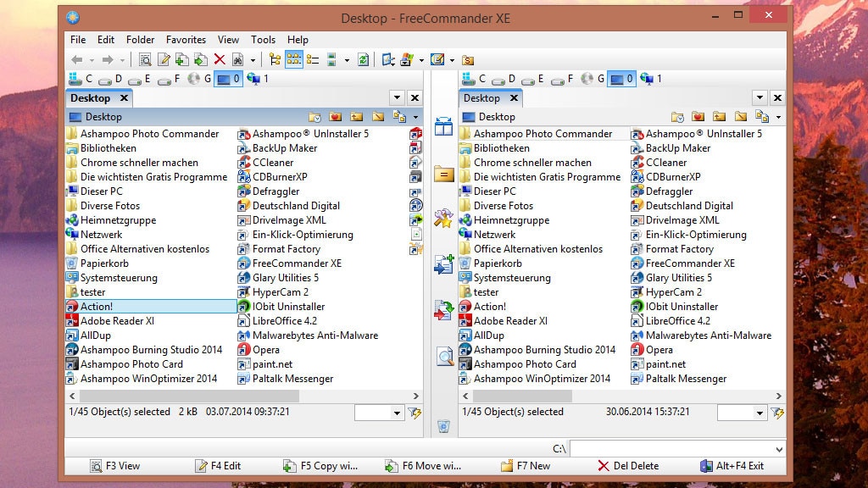Image resolution: width=868 pixels, height=488 pixels.
Task: Click the Forward navigation arrow in toolbar
Action: (108, 60)
